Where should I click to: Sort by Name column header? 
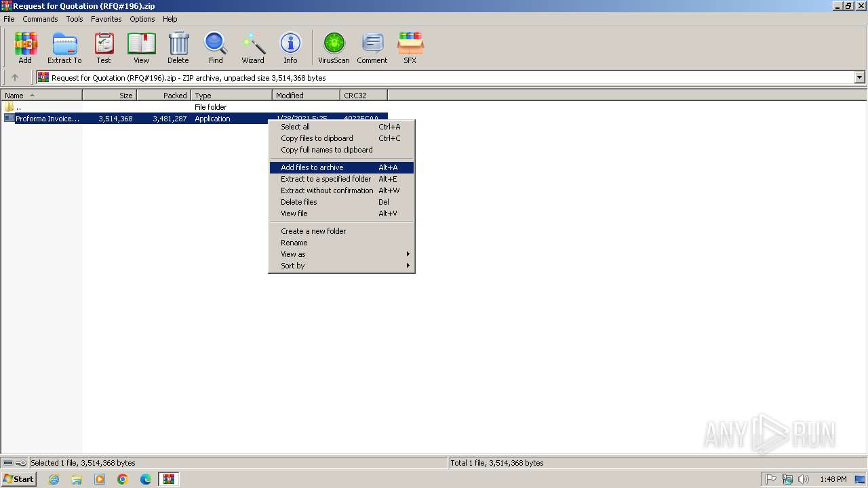41,96
